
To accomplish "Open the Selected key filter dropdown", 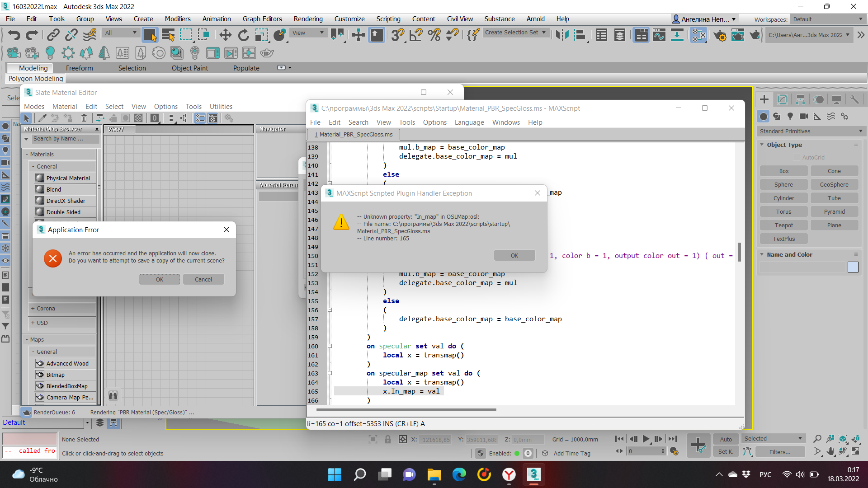I will click(x=773, y=438).
